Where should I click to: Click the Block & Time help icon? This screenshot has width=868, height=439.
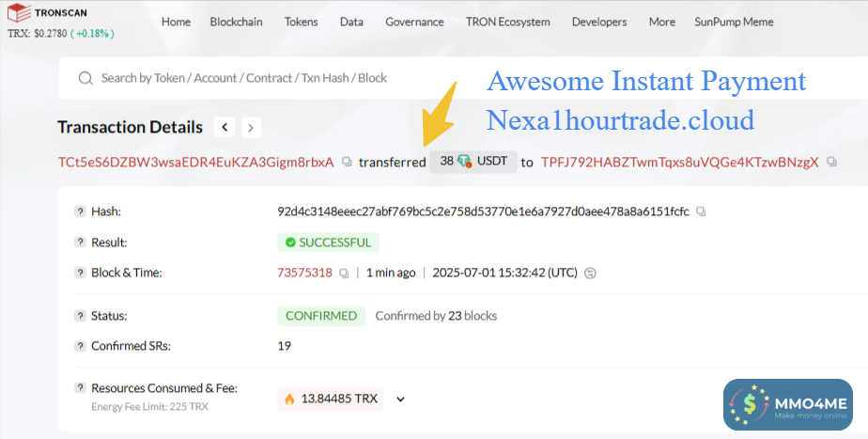coord(80,273)
